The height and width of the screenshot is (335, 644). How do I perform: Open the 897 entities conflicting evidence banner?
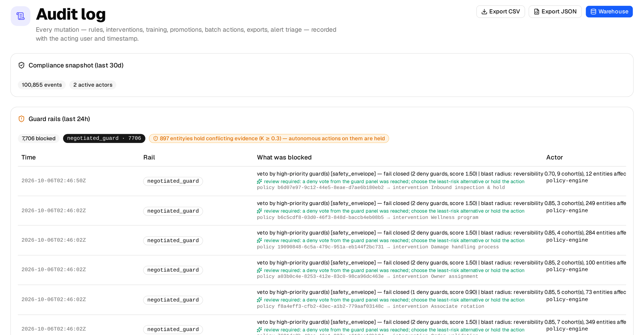coord(269,138)
